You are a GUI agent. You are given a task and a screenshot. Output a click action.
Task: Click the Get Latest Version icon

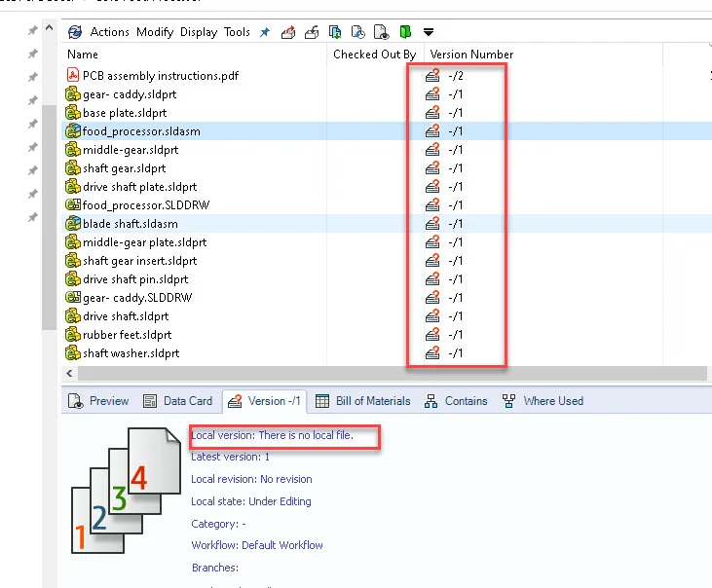tap(335, 32)
